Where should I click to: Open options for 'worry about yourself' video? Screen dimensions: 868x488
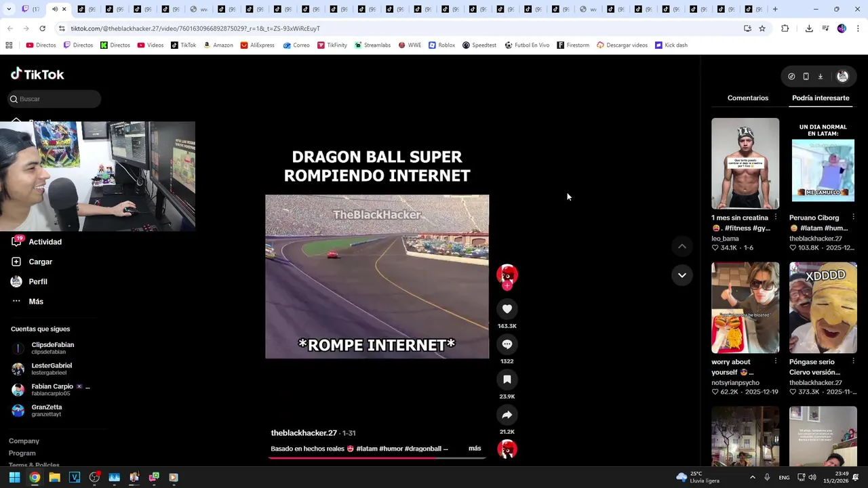tap(775, 361)
